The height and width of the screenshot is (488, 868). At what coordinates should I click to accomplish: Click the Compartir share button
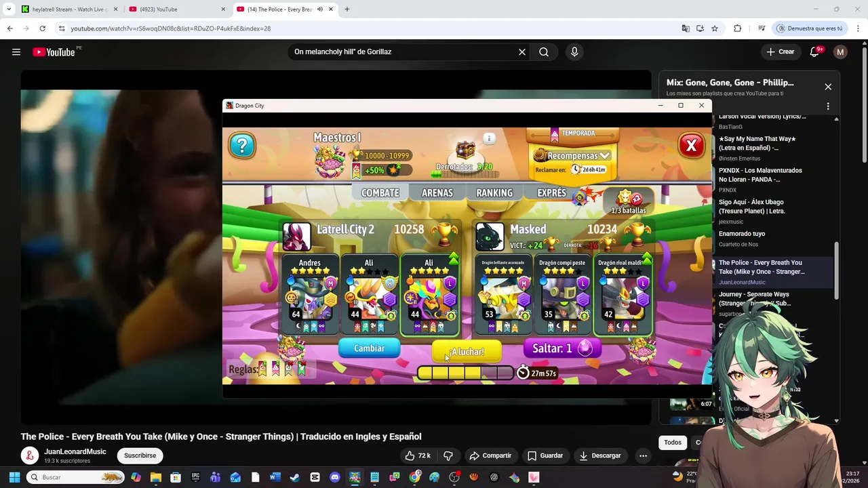[x=490, y=455]
